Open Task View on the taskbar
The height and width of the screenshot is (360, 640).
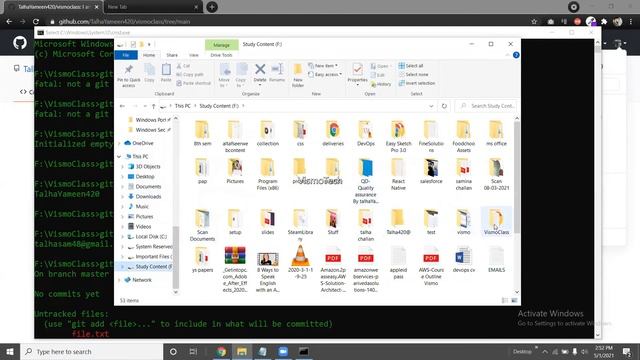click(193, 351)
